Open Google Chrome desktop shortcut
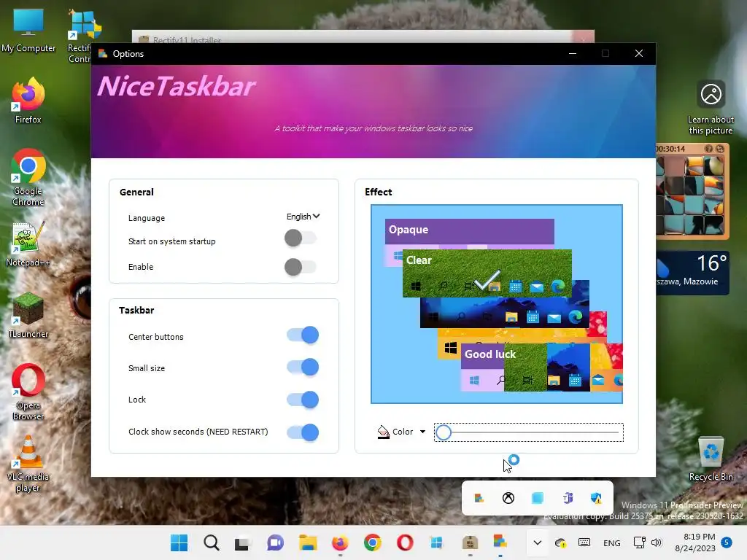 click(x=28, y=177)
